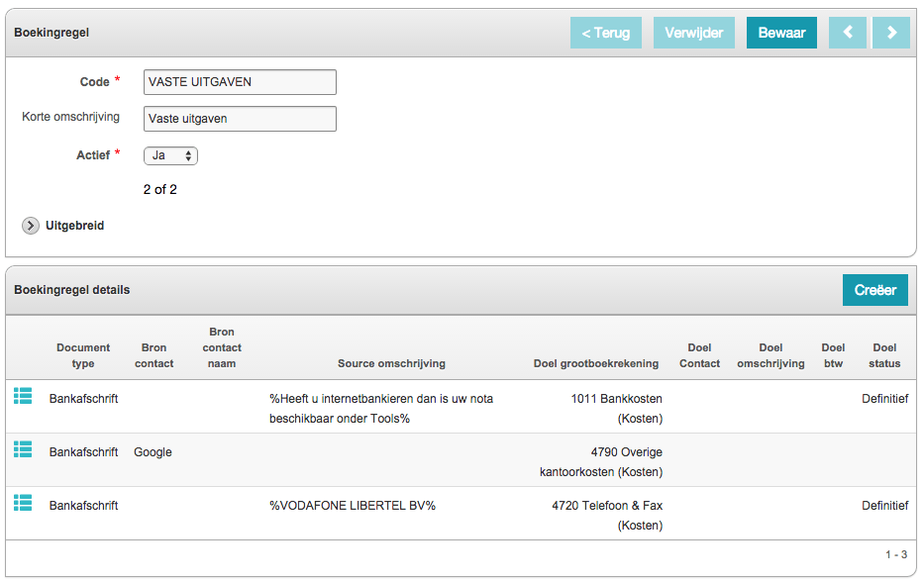This screenshot has width=924, height=583.
Task: Click the Boekingregel details panel title
Action: click(72, 290)
